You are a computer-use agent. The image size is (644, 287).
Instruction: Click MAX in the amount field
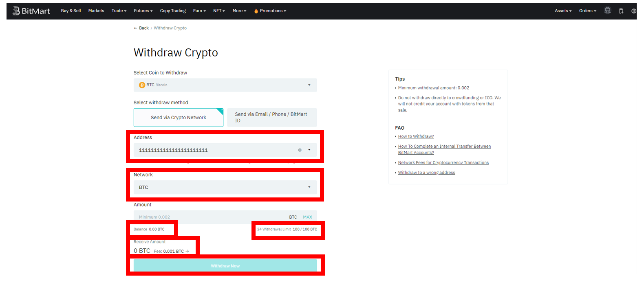(307, 217)
